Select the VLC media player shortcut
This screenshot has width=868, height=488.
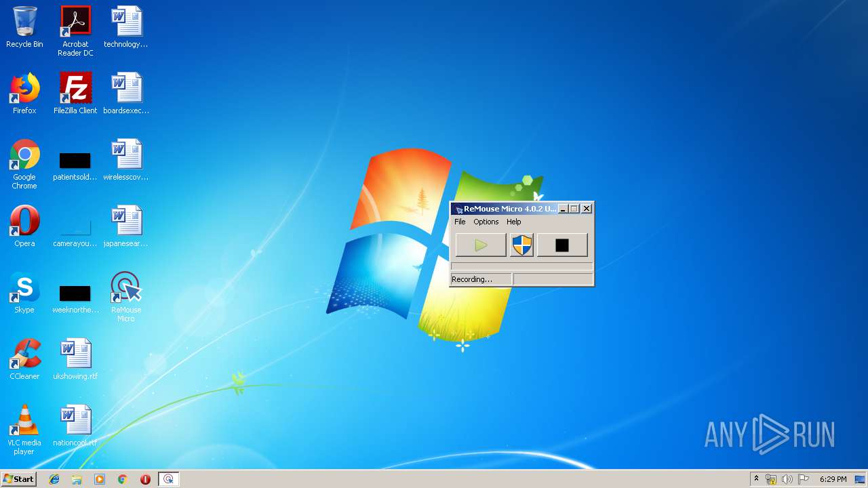click(x=24, y=430)
